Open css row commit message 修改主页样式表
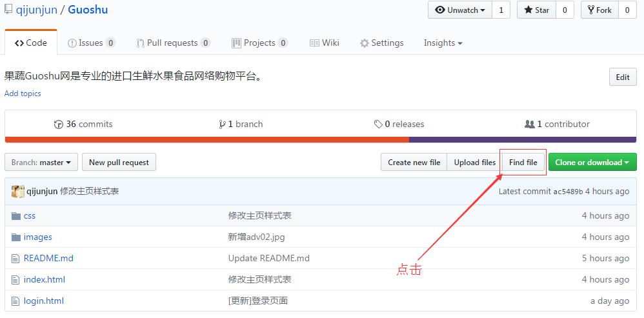644x318 pixels. click(260, 216)
